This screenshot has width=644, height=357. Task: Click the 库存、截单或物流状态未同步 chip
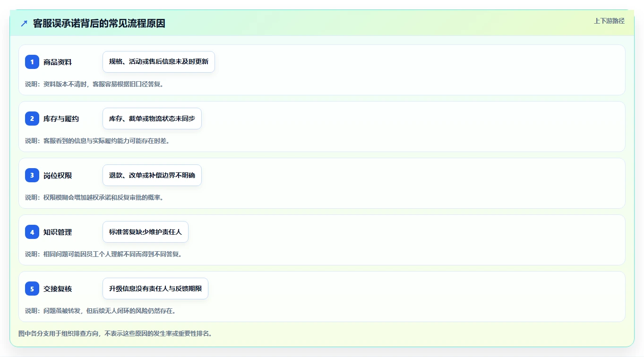(x=152, y=119)
